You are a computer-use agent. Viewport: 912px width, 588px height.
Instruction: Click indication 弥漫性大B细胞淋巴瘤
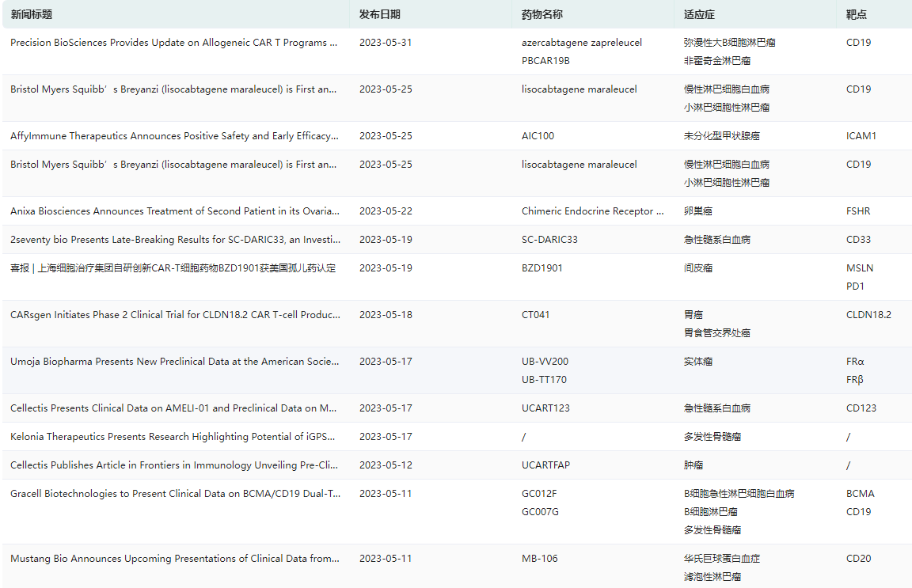729,43
